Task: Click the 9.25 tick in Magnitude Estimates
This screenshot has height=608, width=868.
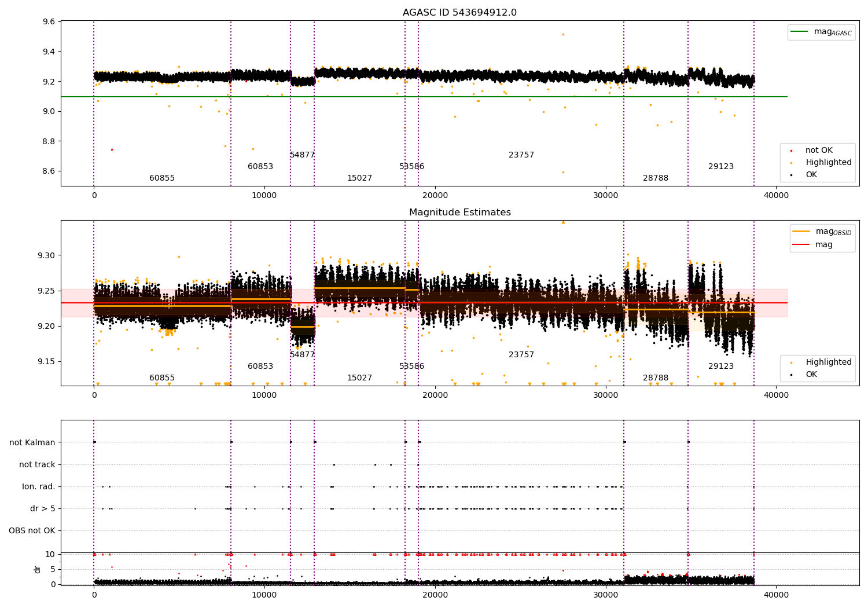Action: click(x=46, y=291)
